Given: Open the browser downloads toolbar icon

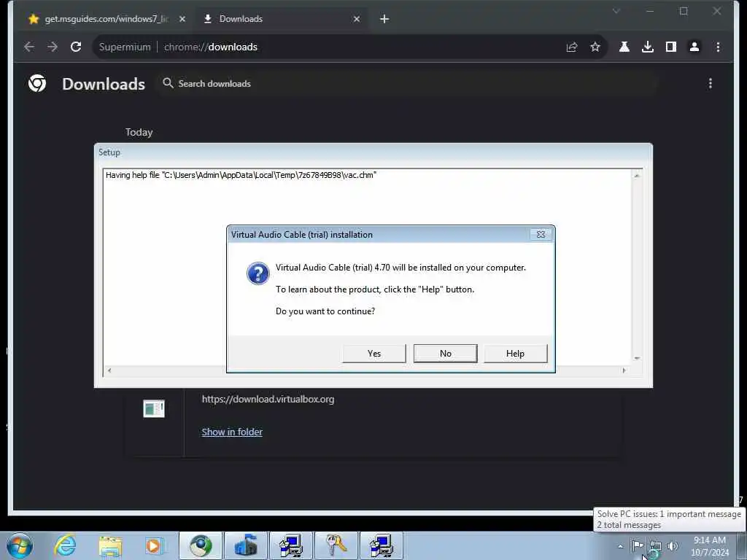Looking at the screenshot, I should (x=648, y=47).
